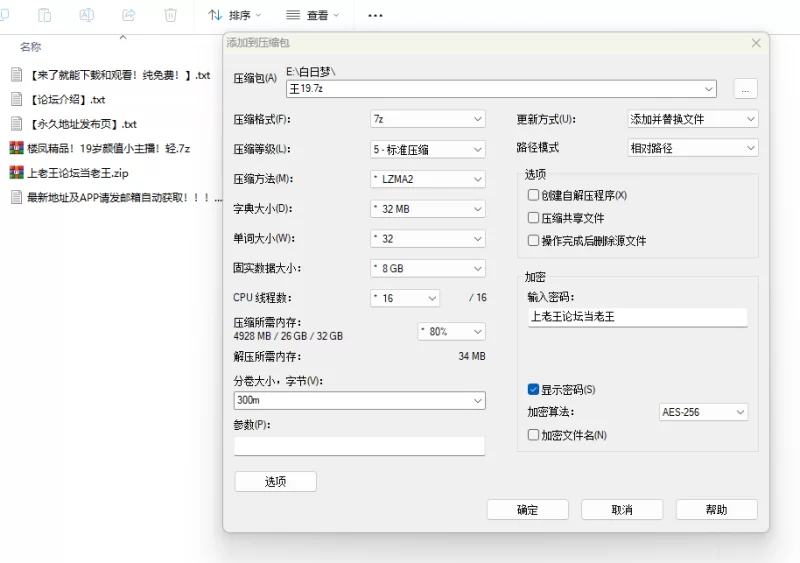Click the delete trash icon in toolbar
This screenshot has height=563, width=800.
tap(171, 15)
